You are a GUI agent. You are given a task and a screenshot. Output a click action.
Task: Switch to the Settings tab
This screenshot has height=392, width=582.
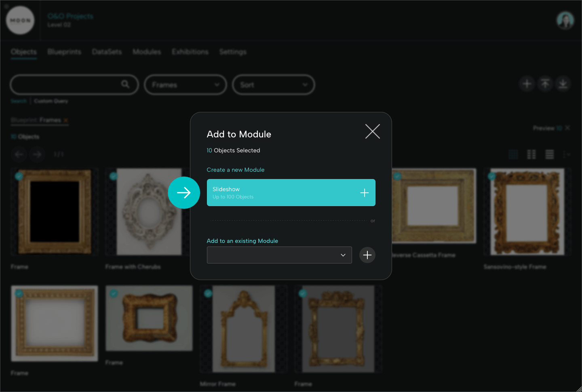(233, 52)
